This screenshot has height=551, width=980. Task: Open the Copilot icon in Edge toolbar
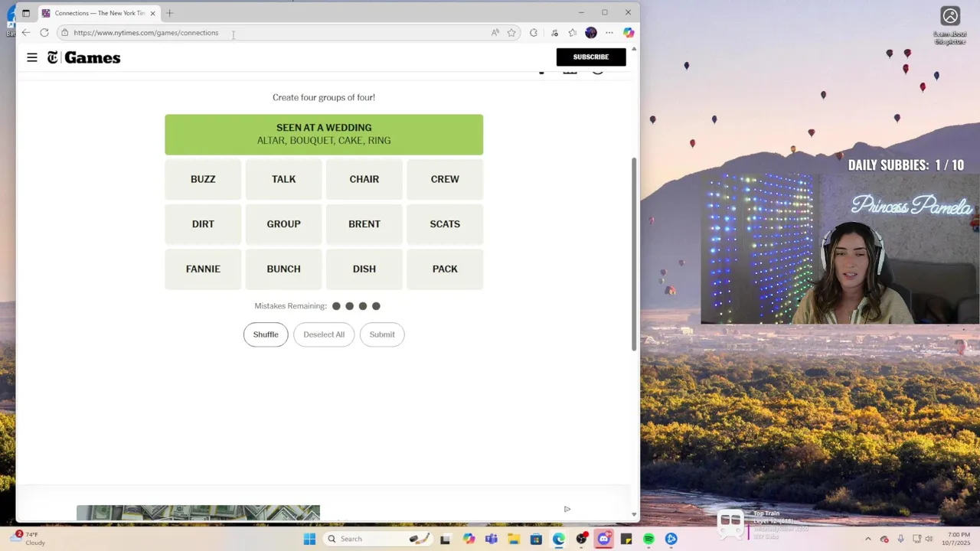[x=629, y=33]
